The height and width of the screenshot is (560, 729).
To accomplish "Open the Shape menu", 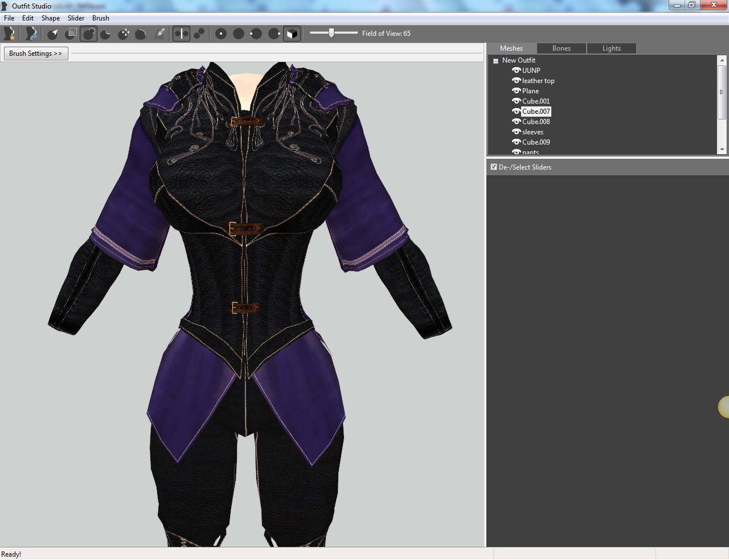I will [x=51, y=18].
